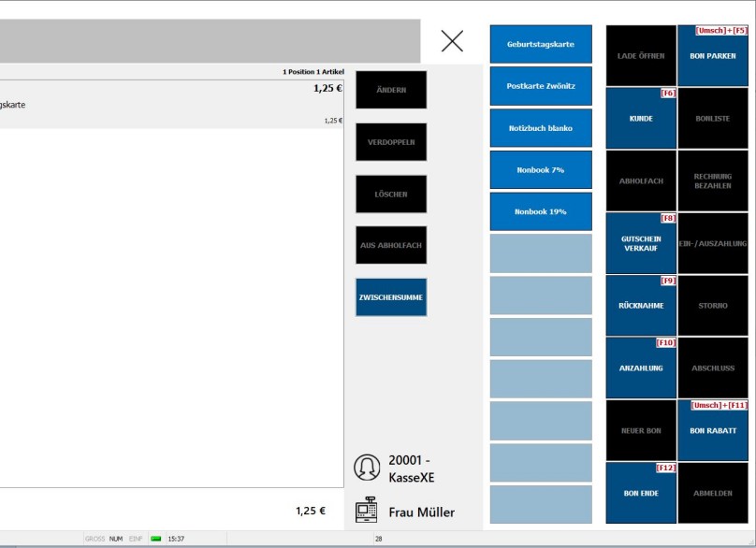This screenshot has height=548, width=756.
Task: Click the green status indicator in status bar
Action: point(155,539)
